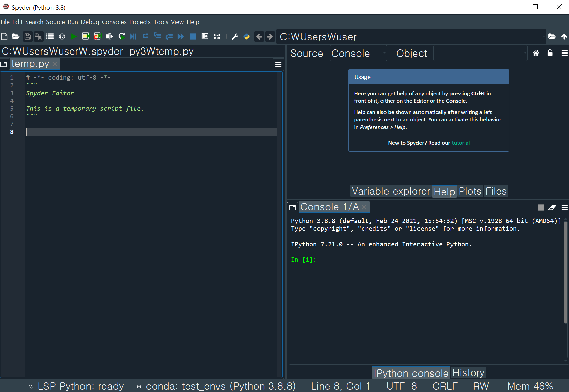Run the current cell

tap(86, 36)
